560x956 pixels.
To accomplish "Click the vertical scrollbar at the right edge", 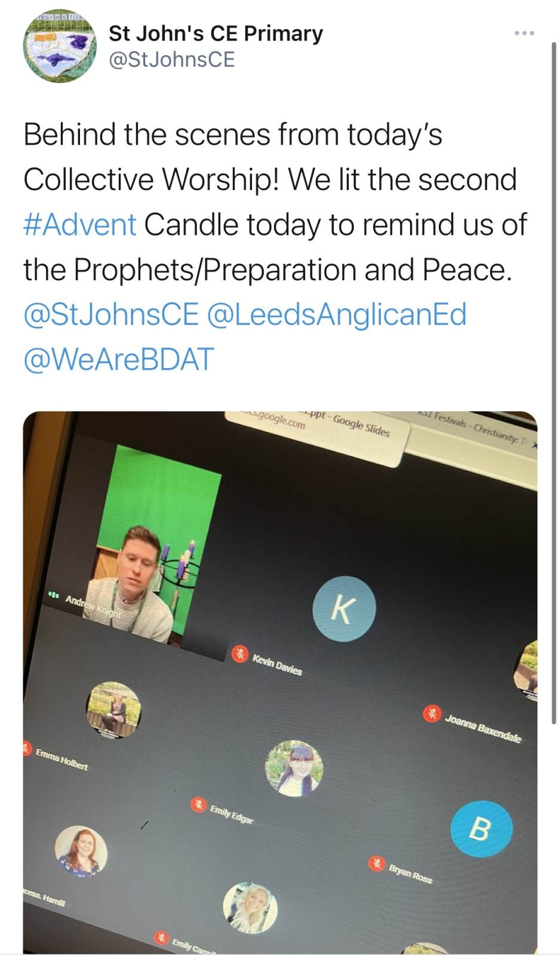I will pyautogui.click(x=555, y=382).
